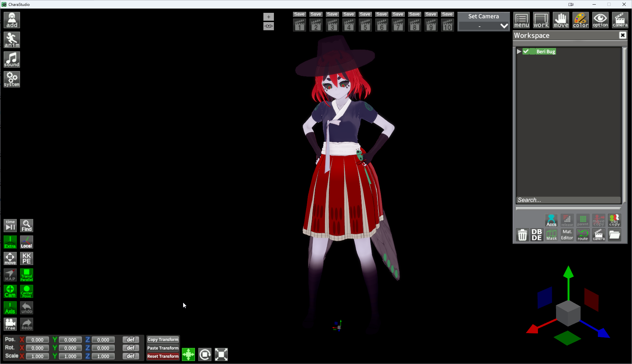632x364 pixels.
Task: Open the KKPE pose editor
Action: [x=27, y=258]
